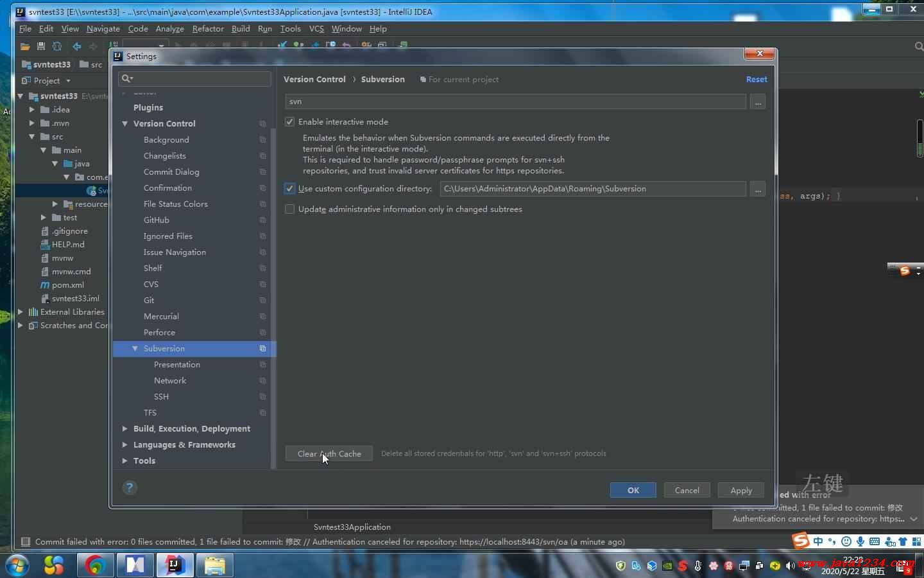Collapse the Subversion settings node
The width and height of the screenshot is (924, 578).
(x=135, y=349)
